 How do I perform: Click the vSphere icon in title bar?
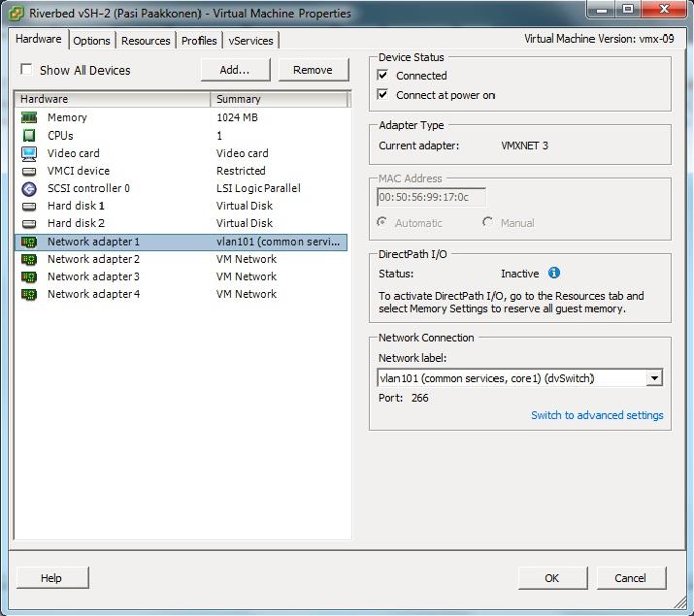tap(17, 14)
